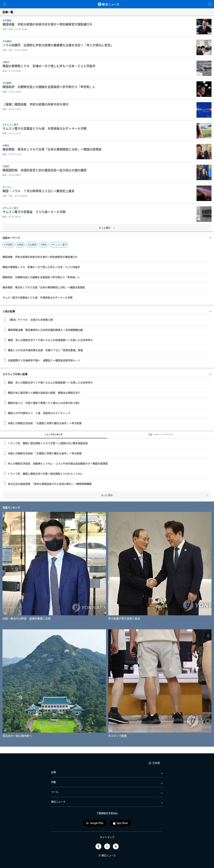Click the search magnifier icon
214x868 pixels.
tap(210, 4)
